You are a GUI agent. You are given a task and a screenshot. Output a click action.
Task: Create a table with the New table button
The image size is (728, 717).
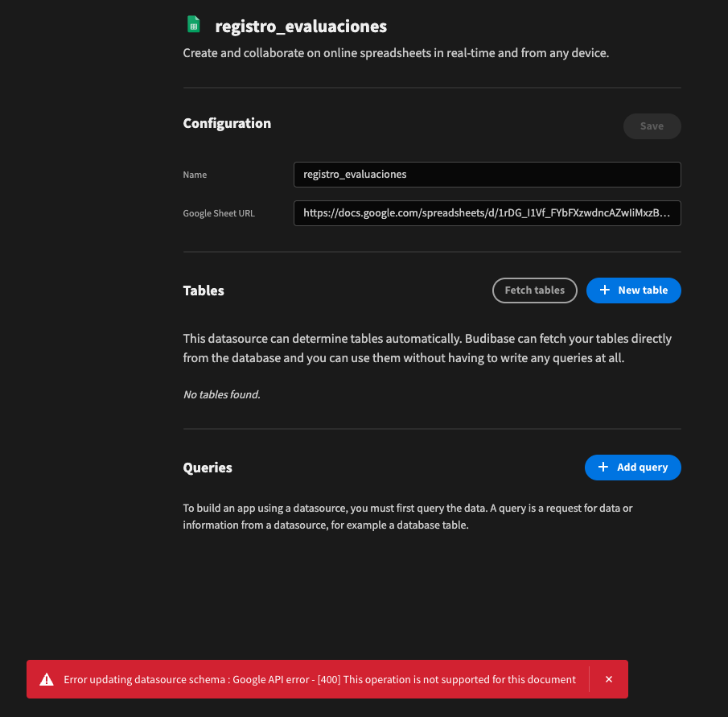pyautogui.click(x=634, y=291)
